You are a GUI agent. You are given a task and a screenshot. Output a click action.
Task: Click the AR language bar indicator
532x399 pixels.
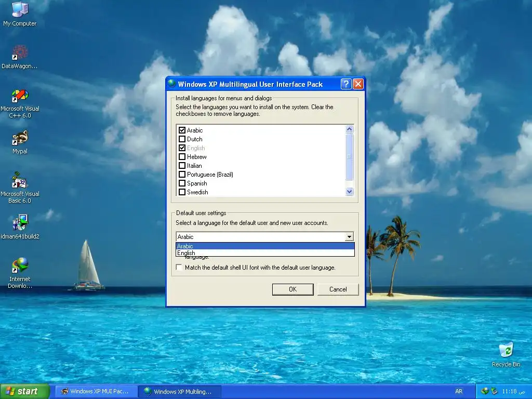459,391
